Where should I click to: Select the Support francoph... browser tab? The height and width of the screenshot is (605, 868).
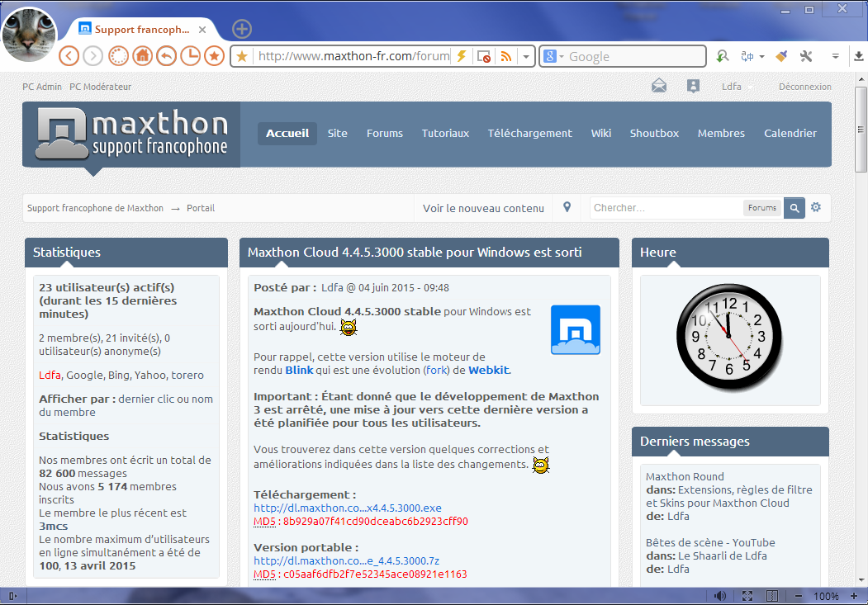tap(142, 30)
